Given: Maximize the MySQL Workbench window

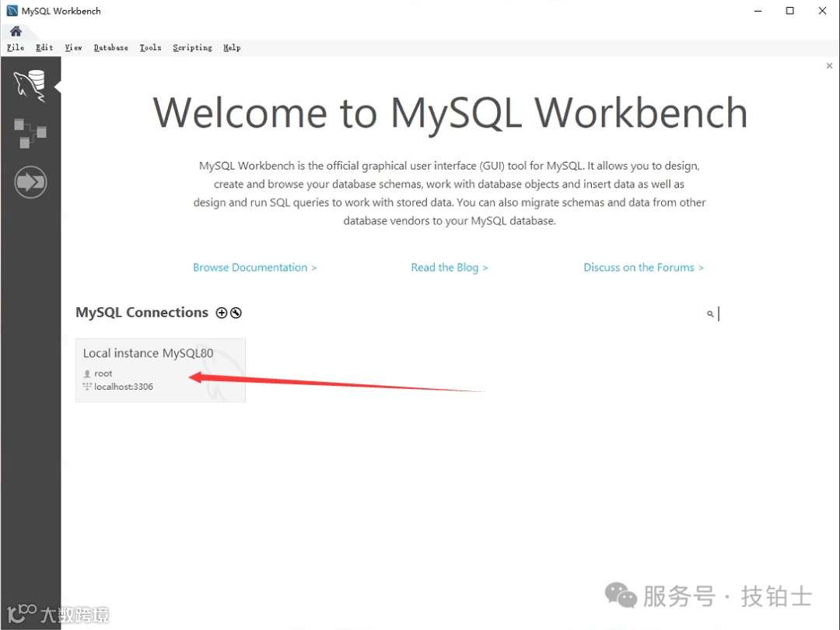Looking at the screenshot, I should click(x=789, y=11).
